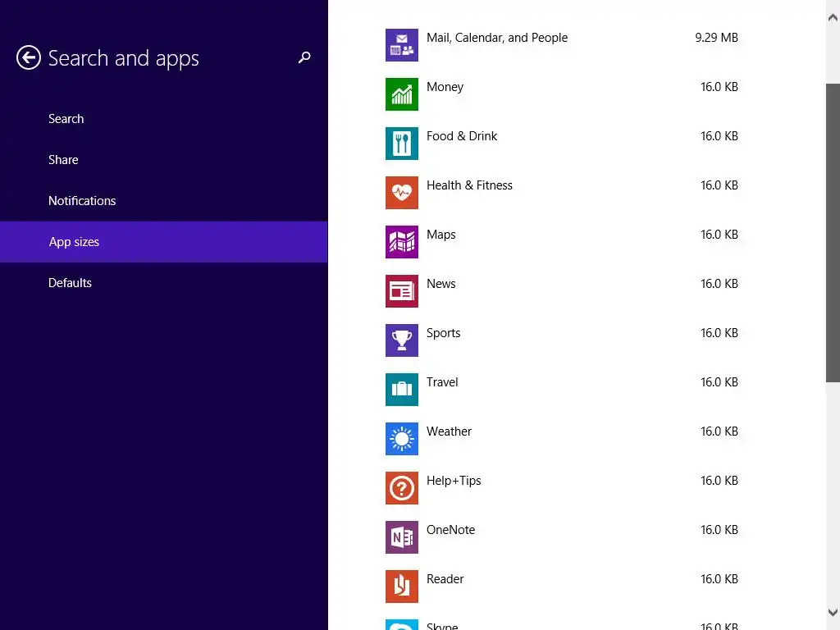Click the Travel suitcase icon
This screenshot has height=630, width=840.
coord(402,390)
